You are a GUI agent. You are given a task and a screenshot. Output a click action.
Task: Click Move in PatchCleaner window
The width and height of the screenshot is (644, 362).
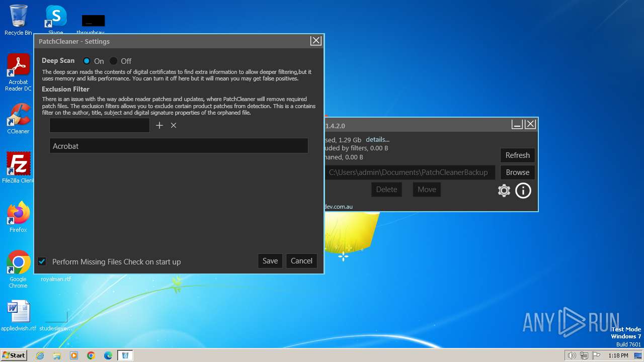pyautogui.click(x=427, y=189)
